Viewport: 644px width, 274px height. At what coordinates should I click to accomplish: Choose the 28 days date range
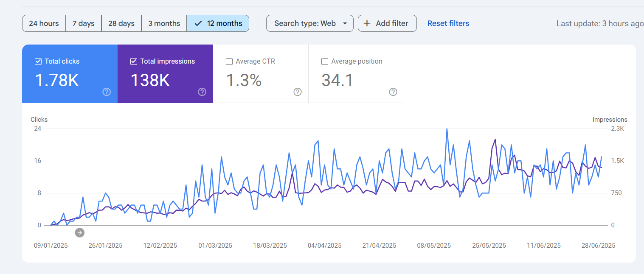121,23
